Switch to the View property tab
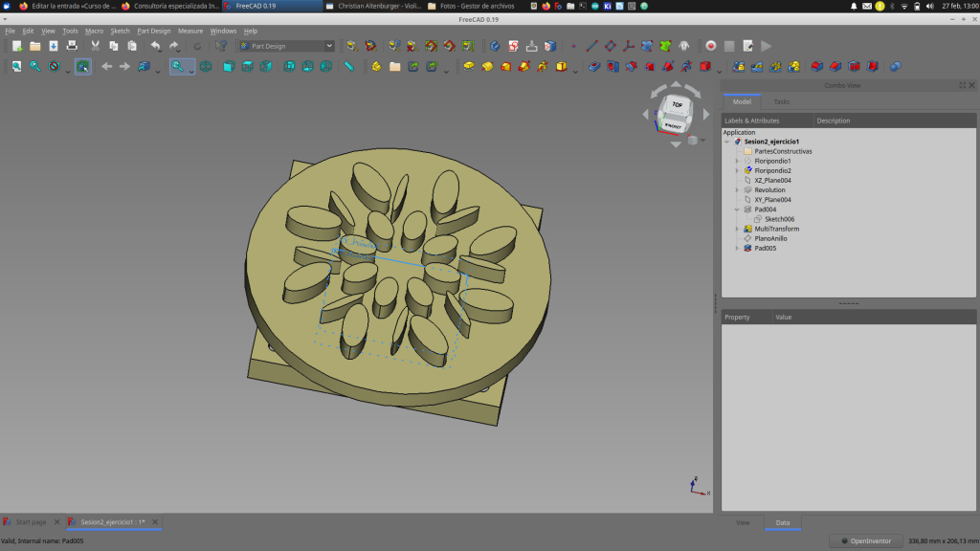 [742, 523]
